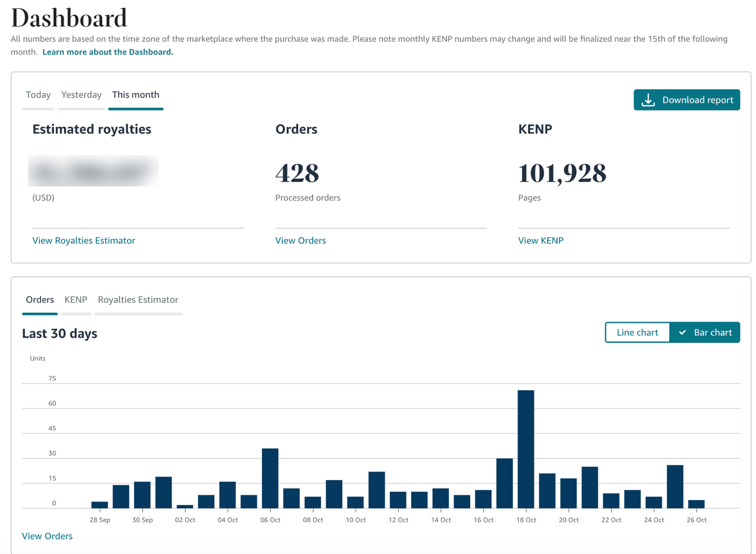Click the 28 Sep bar in chart
The width and height of the screenshot is (756, 554).
(x=100, y=505)
